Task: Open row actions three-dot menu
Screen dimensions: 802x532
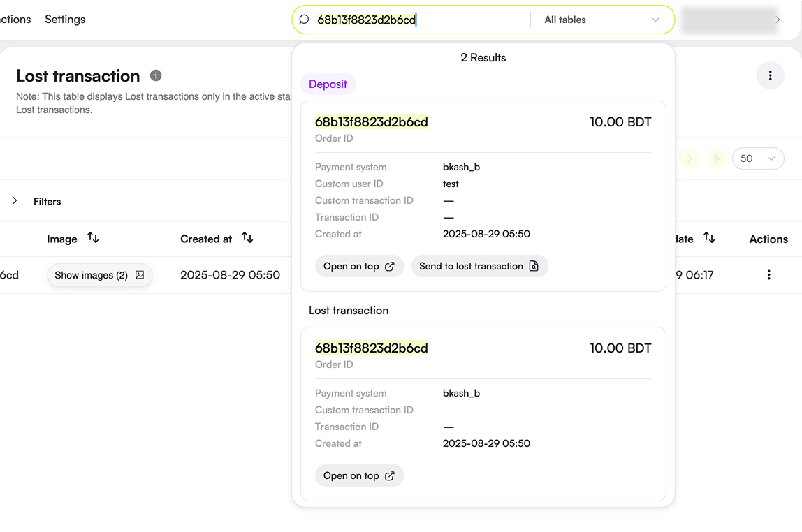Action: click(768, 275)
